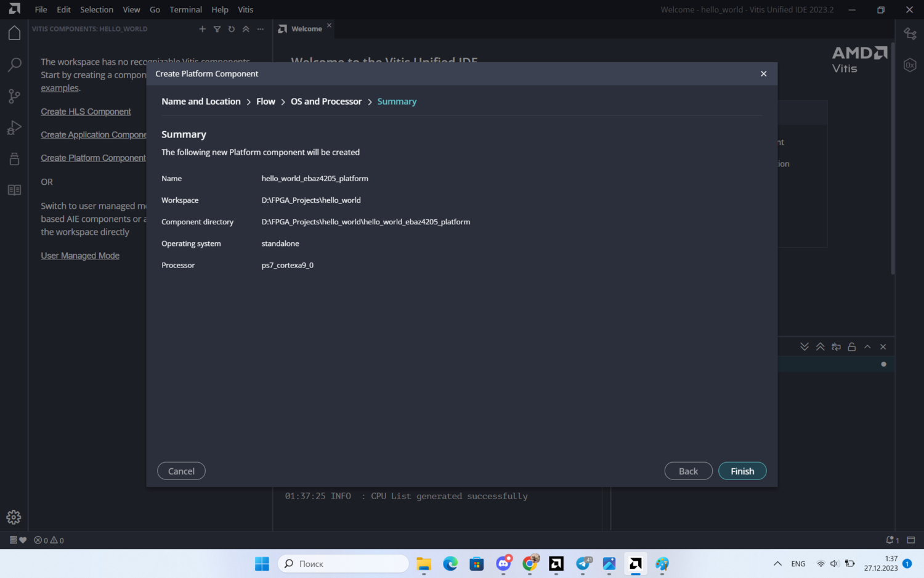Click Finish to create platform component
The height and width of the screenshot is (578, 924).
[x=742, y=471]
